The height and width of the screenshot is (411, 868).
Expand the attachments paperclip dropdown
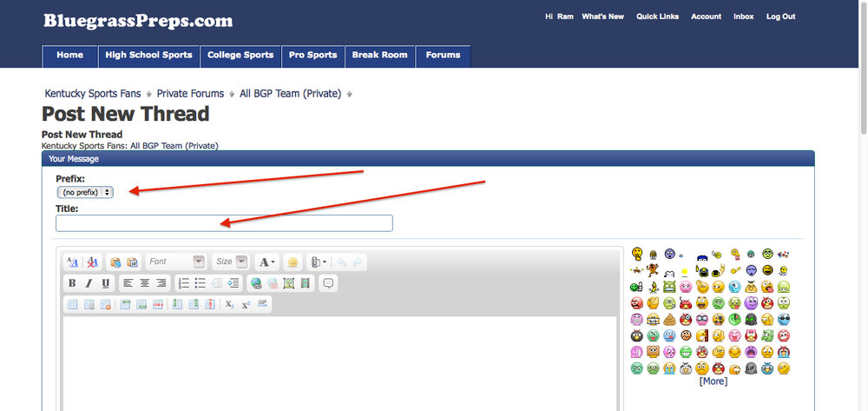point(318,262)
